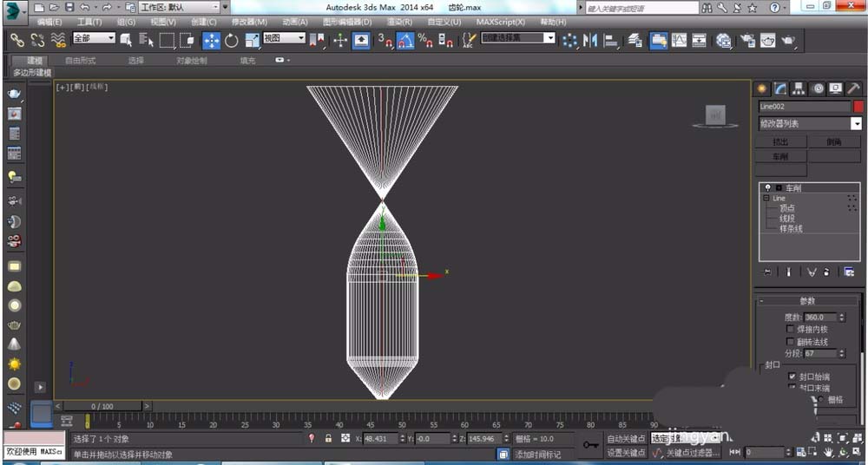Select 顶点 sub-object in modifier stack

(x=786, y=208)
